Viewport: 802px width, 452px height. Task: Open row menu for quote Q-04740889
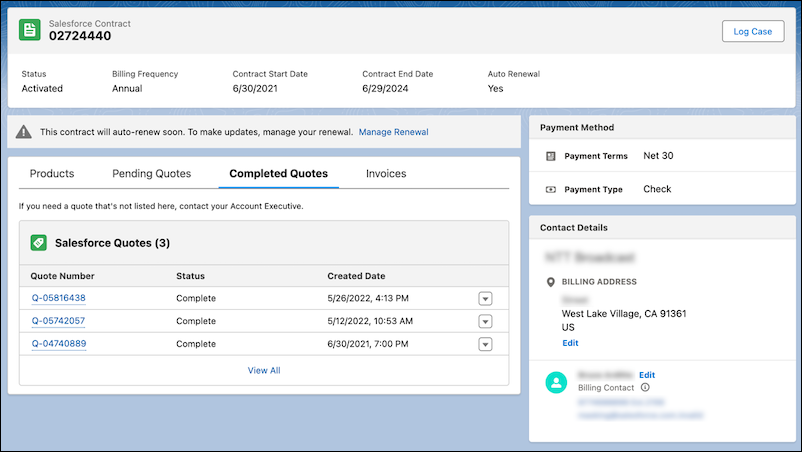[x=485, y=345]
